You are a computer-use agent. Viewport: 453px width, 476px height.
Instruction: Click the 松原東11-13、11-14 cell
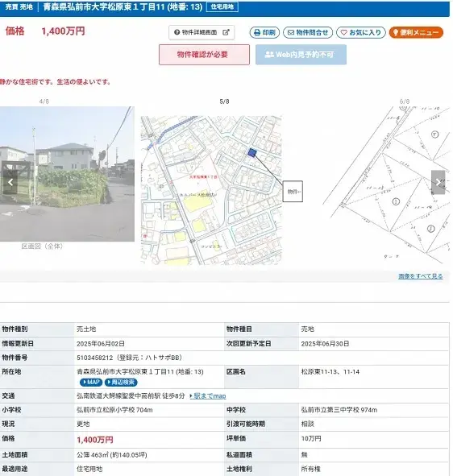(330, 372)
